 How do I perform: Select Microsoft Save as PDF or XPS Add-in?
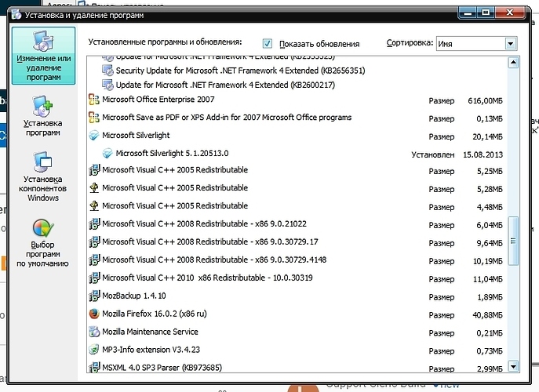227,118
